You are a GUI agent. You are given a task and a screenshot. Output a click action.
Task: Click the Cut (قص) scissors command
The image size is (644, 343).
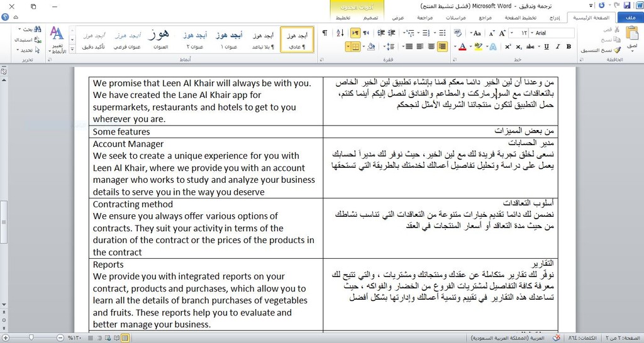[611, 30]
